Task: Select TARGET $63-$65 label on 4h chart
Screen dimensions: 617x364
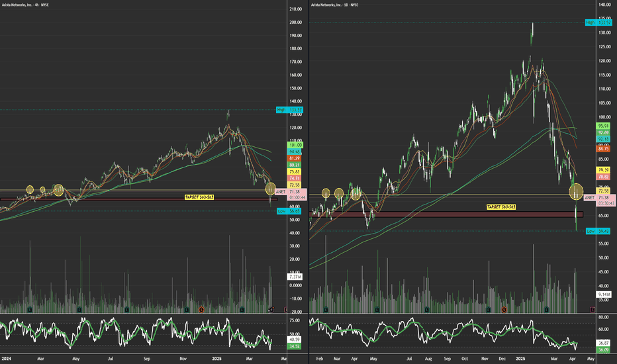Action: (199, 197)
